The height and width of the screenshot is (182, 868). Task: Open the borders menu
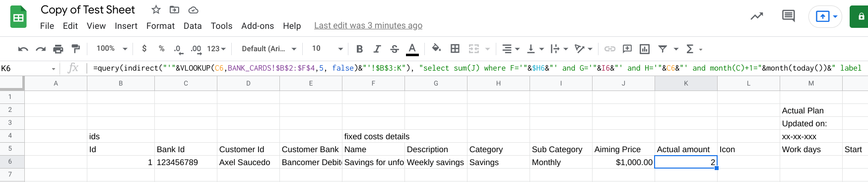[x=455, y=49]
